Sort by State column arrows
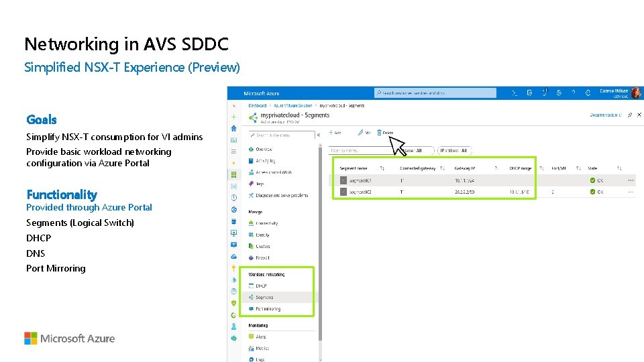Viewport: 644px width, 362px height. (619, 168)
